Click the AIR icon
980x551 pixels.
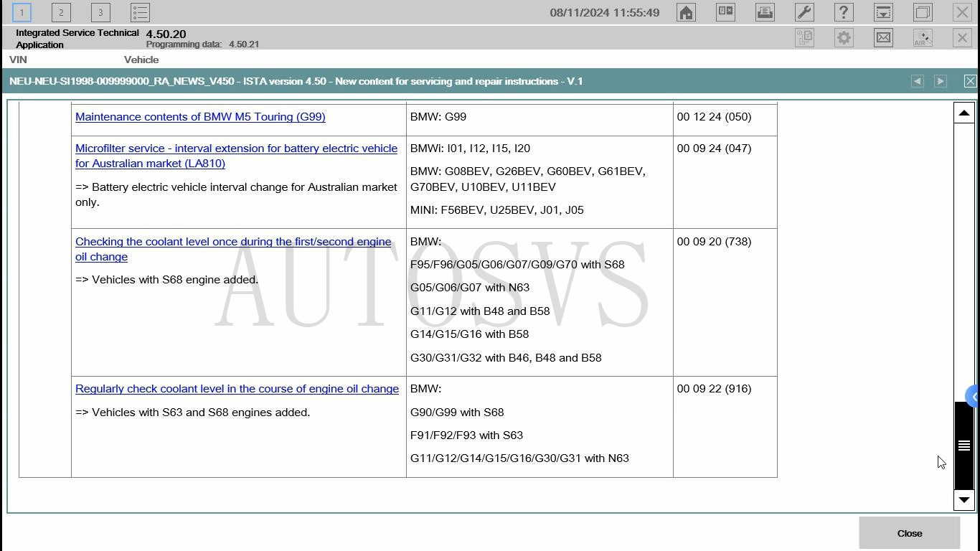[x=923, y=37]
